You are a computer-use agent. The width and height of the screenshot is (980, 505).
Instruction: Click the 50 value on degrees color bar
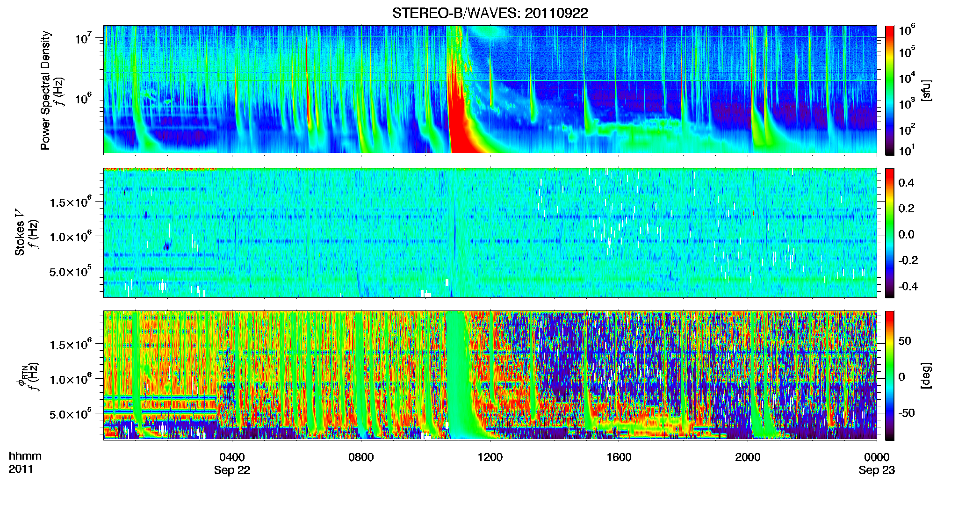click(x=904, y=341)
